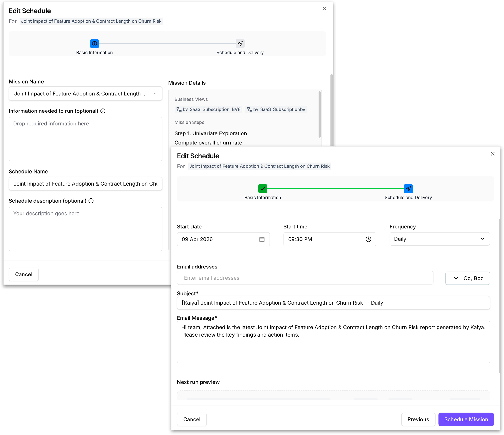Open the calendar picker for Start Date

[262, 239]
